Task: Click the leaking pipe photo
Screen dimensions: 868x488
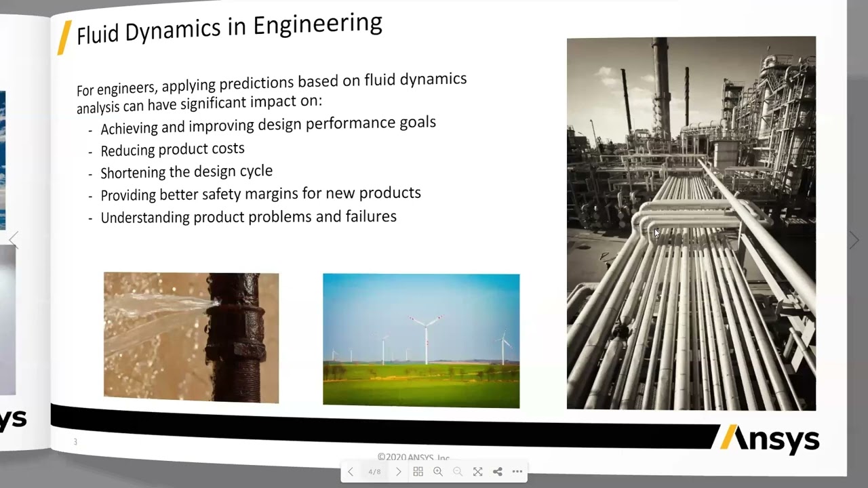Action: click(x=191, y=338)
